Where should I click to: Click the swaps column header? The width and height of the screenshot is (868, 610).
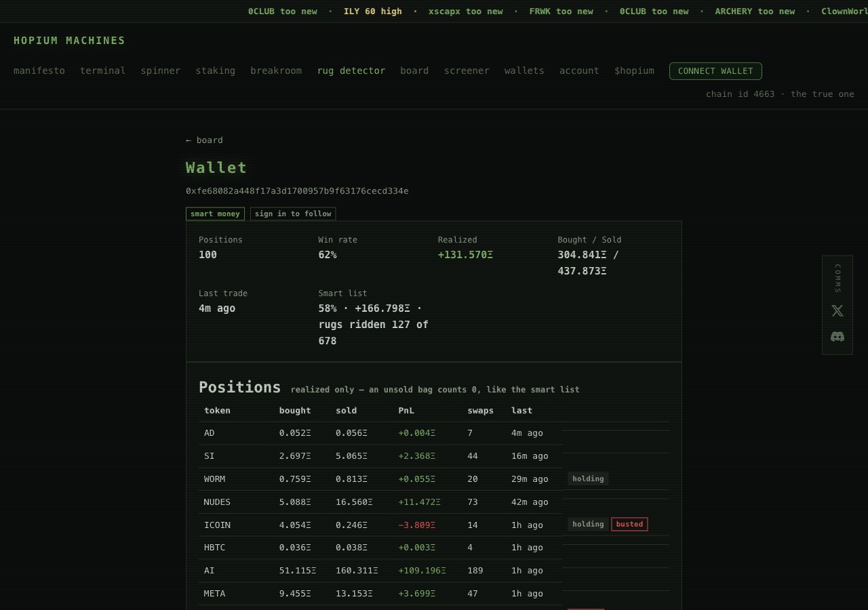coord(480,411)
